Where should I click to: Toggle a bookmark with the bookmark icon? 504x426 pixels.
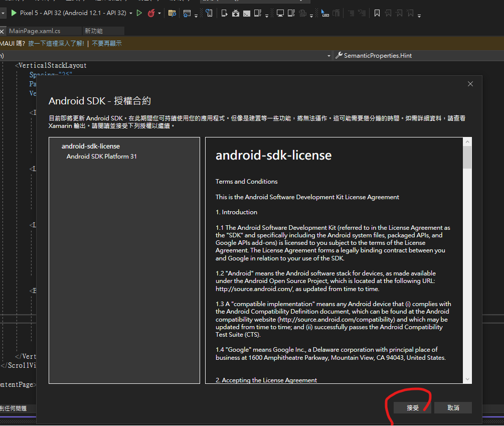377,13
